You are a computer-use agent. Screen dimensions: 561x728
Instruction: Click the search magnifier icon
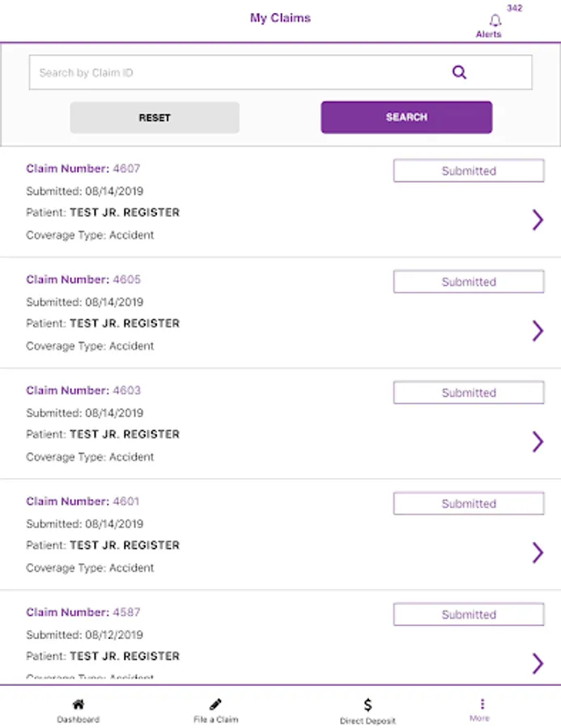[x=459, y=73]
